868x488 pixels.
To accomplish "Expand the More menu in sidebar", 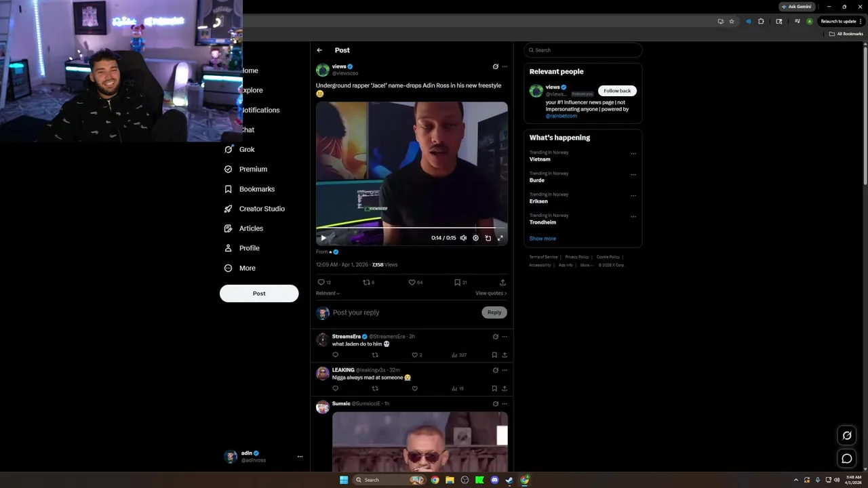I will point(240,268).
